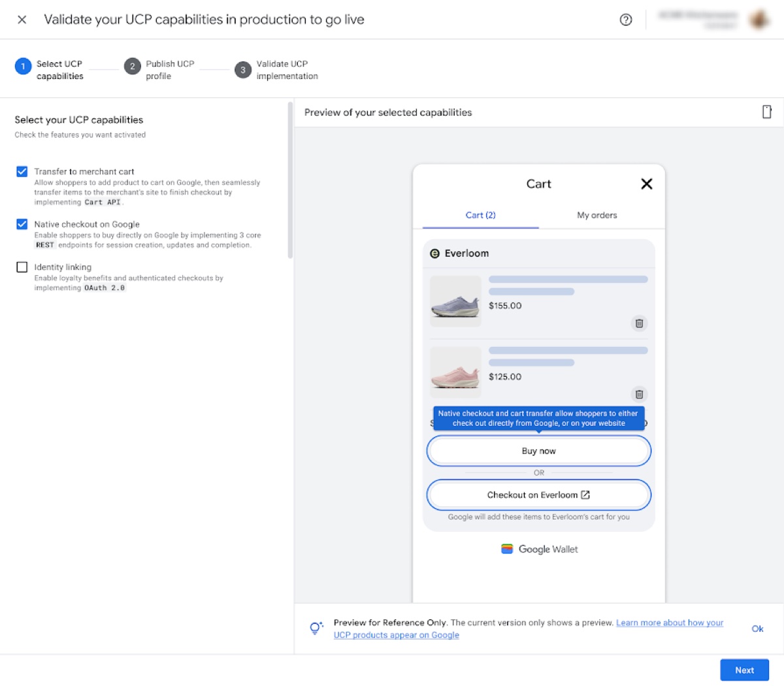Click the Buy now button

(x=539, y=451)
